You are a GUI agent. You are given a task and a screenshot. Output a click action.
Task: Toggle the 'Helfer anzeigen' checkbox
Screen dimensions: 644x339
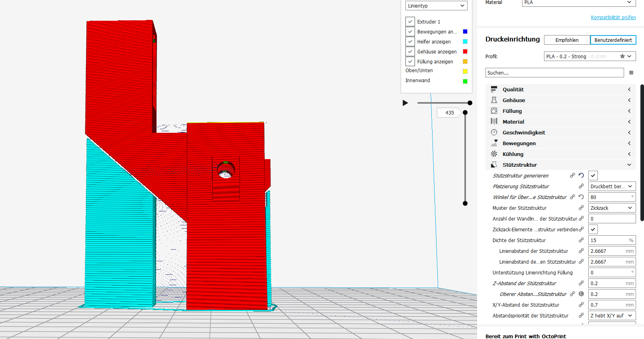pos(410,41)
